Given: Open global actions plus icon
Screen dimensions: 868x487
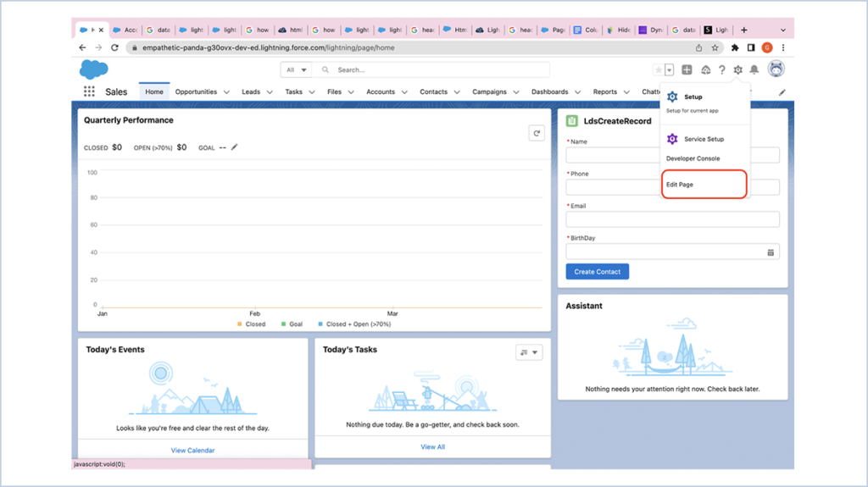Looking at the screenshot, I should click(x=687, y=69).
